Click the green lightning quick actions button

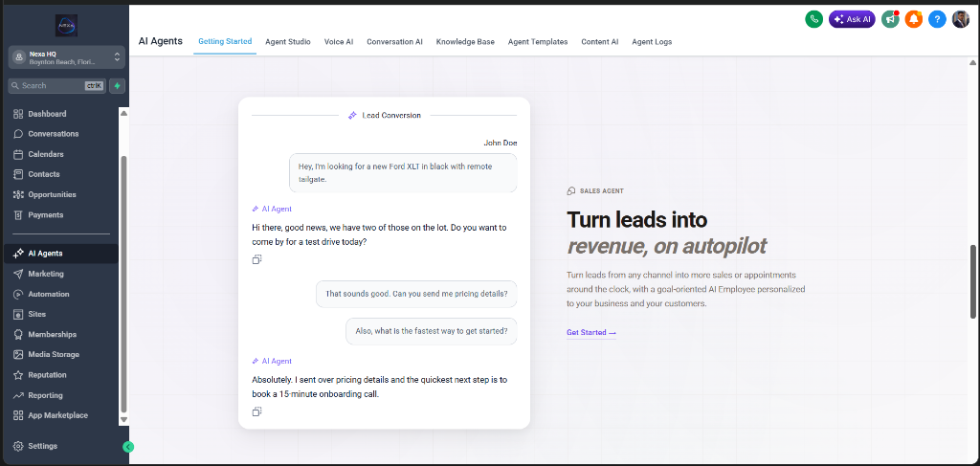point(117,85)
